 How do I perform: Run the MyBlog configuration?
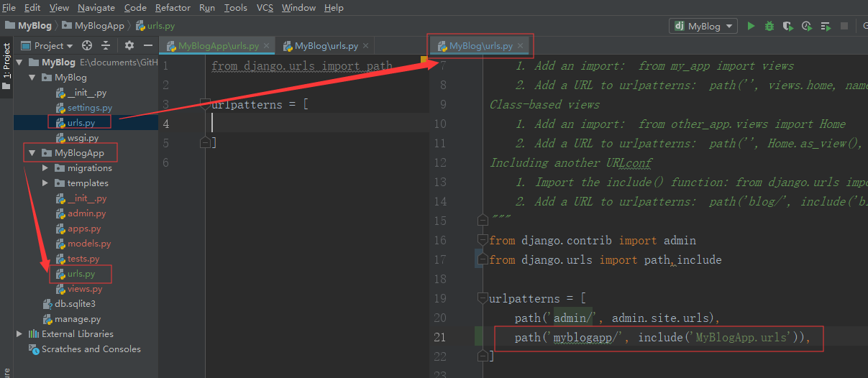pos(751,26)
